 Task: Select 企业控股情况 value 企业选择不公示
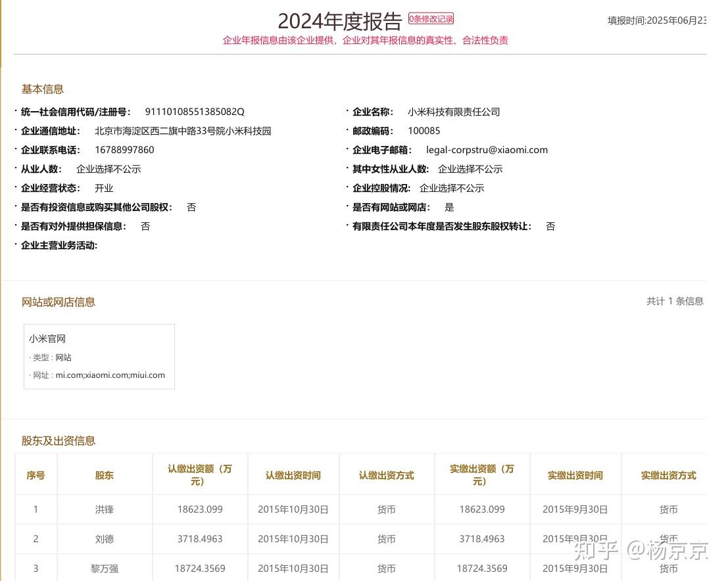click(x=452, y=188)
